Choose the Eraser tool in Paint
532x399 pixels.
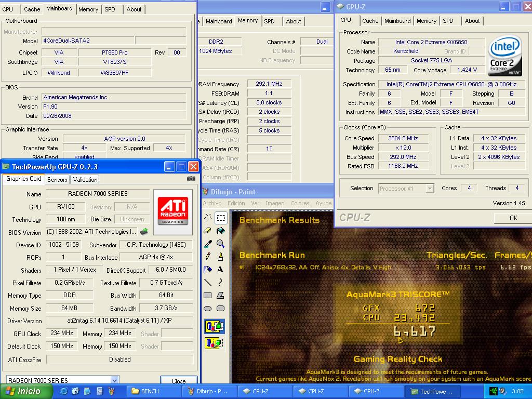pos(208,231)
